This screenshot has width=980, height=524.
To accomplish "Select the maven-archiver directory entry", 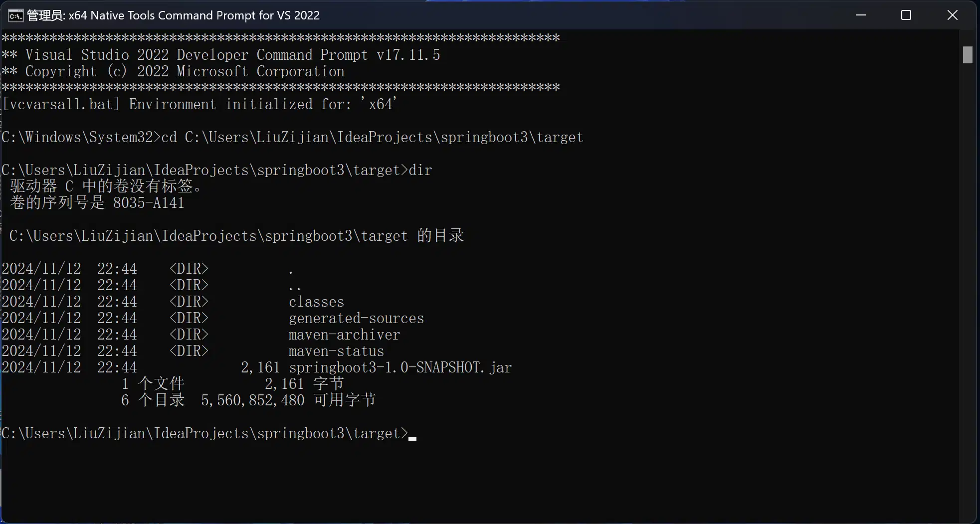I will pyautogui.click(x=344, y=335).
